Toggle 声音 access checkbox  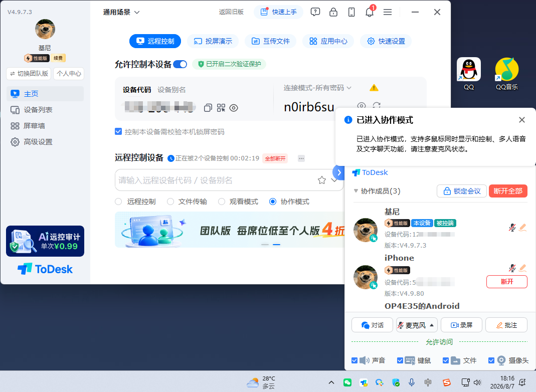click(354, 360)
